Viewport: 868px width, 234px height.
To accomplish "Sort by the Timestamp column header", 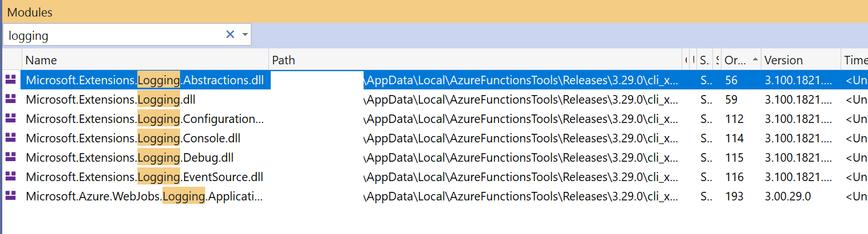I will 855,60.
